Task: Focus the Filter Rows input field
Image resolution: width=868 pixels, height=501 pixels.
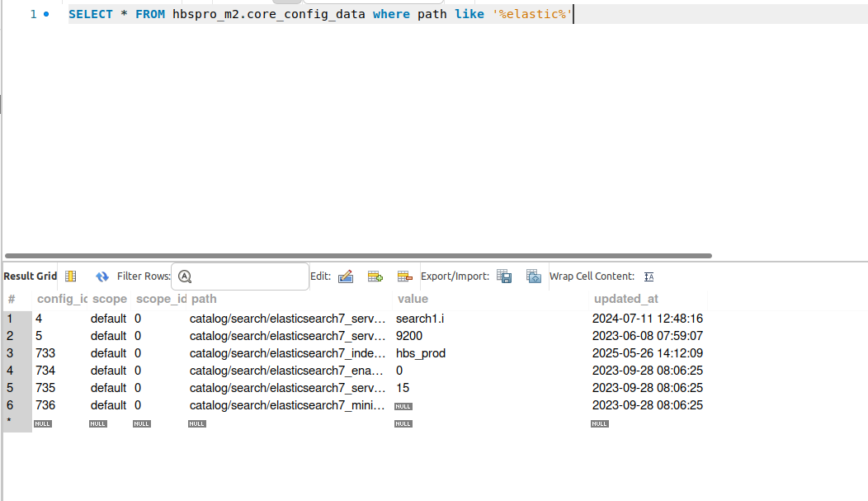Action: point(240,276)
